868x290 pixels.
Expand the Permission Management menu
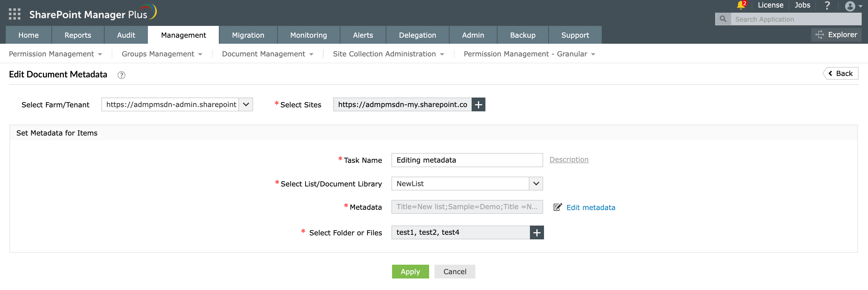click(55, 54)
